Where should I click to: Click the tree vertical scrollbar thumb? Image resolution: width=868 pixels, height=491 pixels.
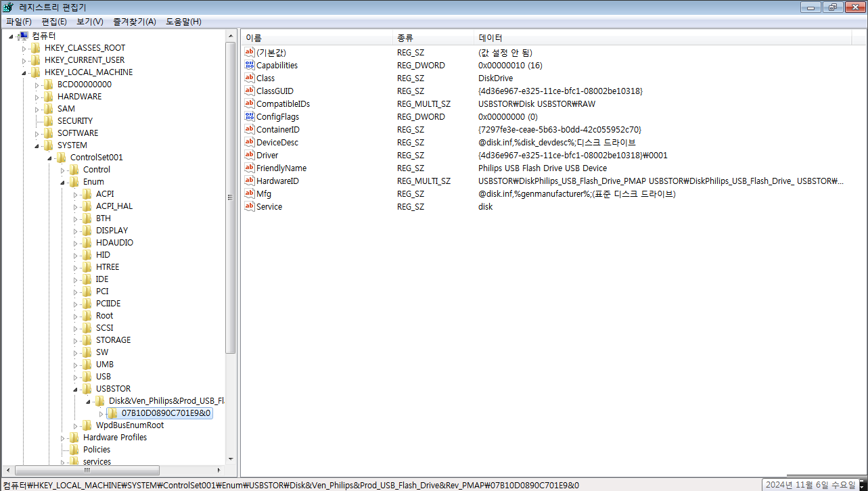[231, 196]
